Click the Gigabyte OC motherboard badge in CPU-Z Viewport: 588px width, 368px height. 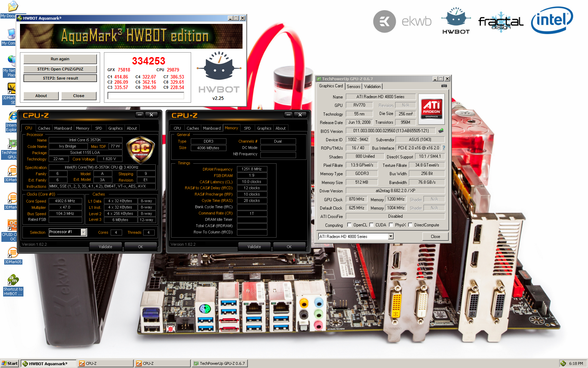click(140, 150)
